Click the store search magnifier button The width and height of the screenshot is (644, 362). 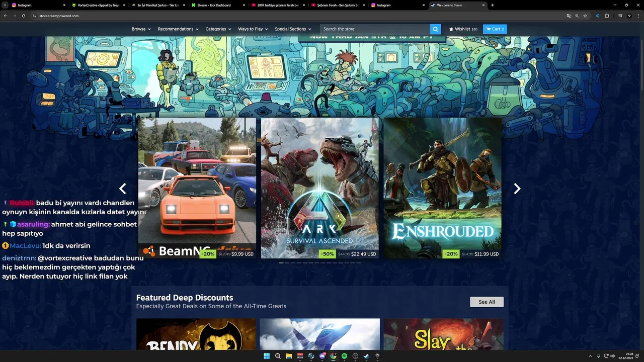pyautogui.click(x=436, y=29)
